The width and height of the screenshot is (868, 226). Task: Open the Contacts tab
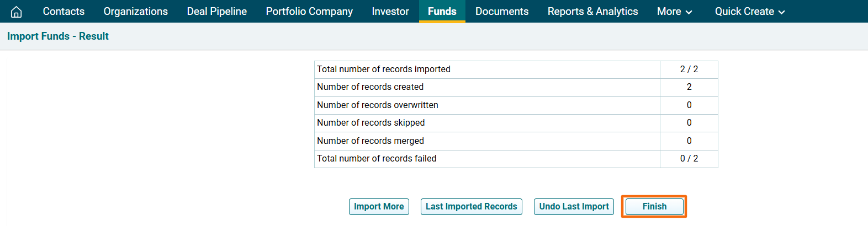63,12
